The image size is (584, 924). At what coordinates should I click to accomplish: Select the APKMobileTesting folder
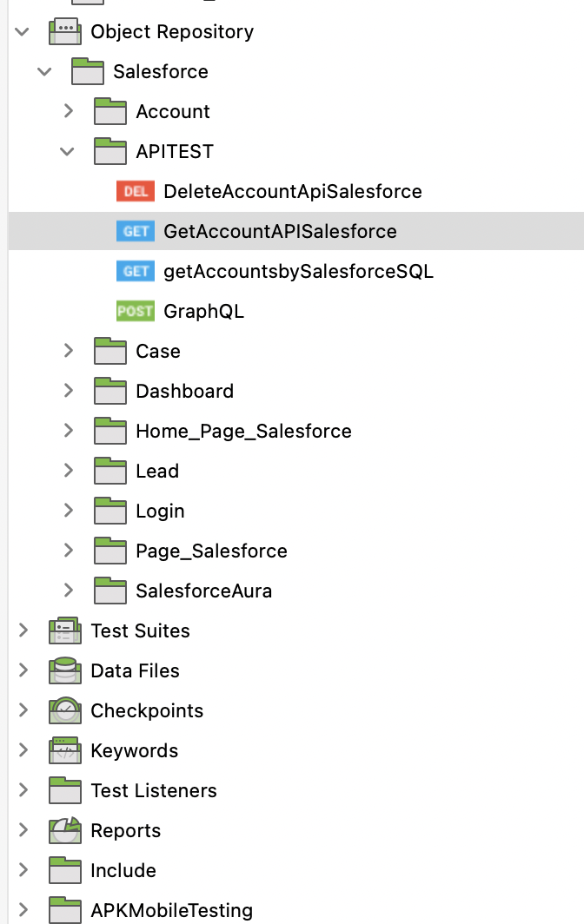[x=172, y=910]
